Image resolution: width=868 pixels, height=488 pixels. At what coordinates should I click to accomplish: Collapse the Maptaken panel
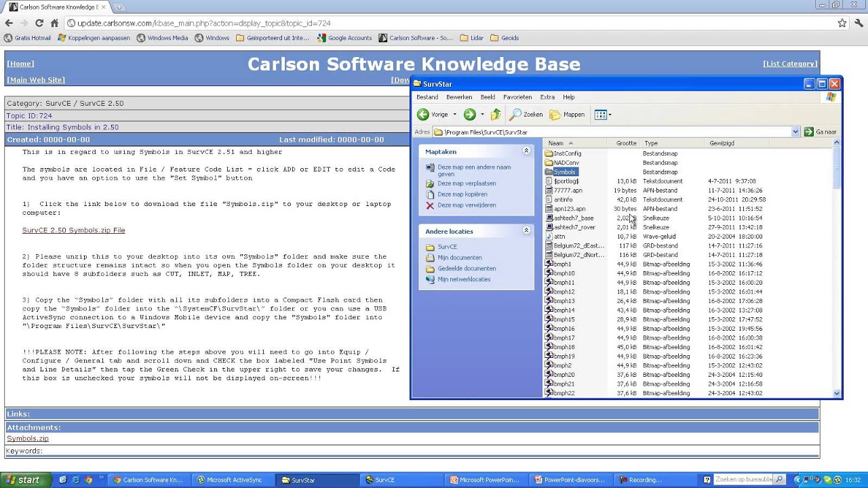point(526,151)
